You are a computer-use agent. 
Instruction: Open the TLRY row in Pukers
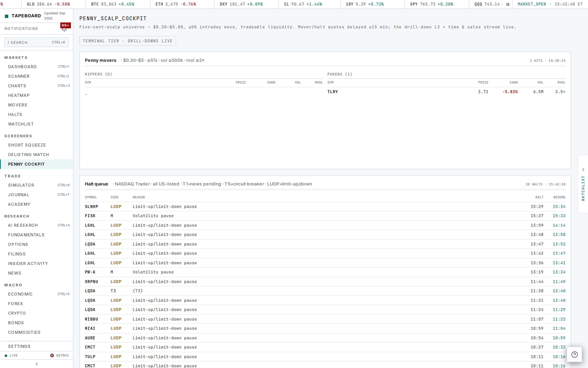446,92
